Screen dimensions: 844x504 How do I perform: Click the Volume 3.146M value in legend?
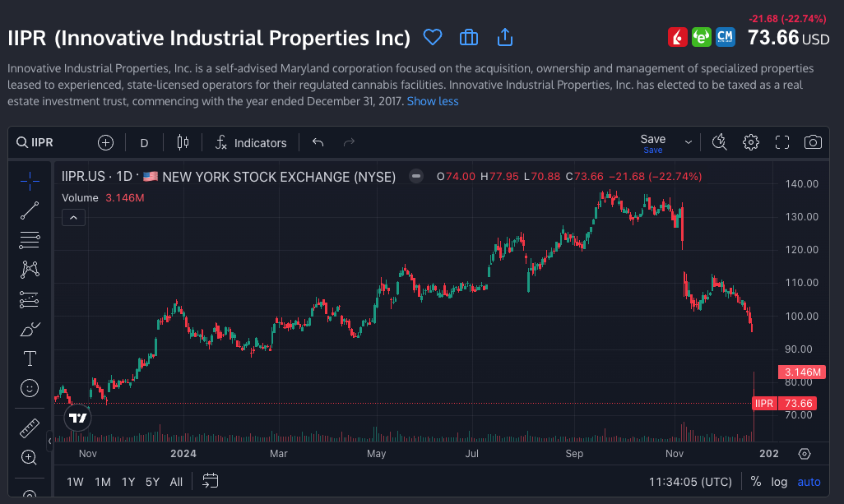pyautogui.click(x=125, y=198)
